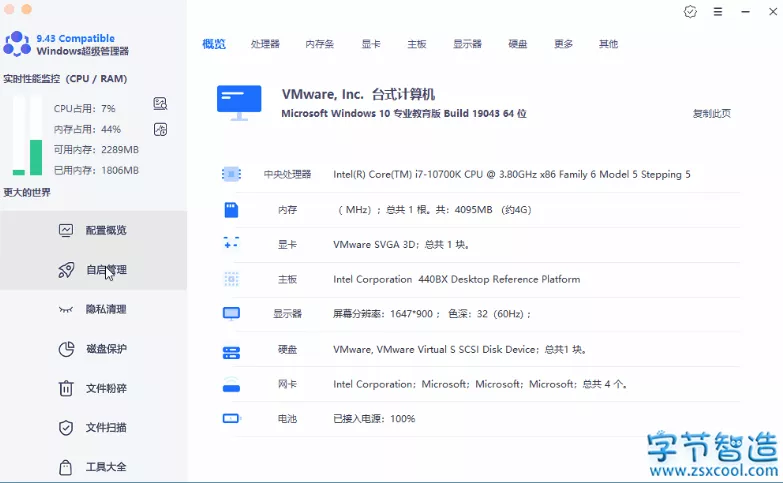Click the CPU占用: 7% label
783x483 pixels.
pos(84,108)
